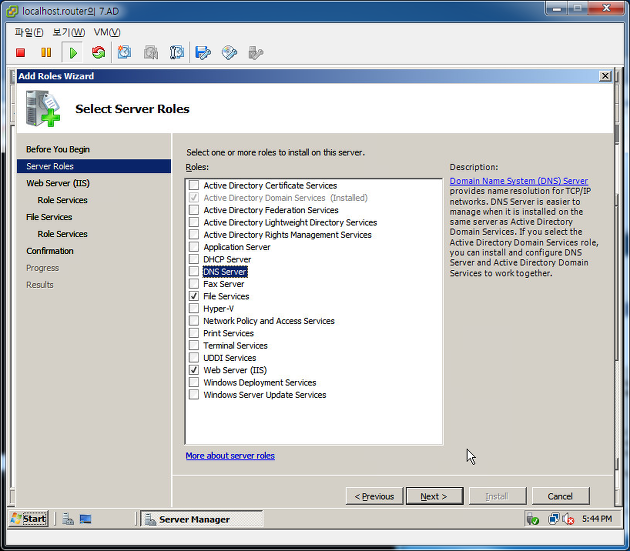Go to Web Server (IIS) step
630x551 pixels.
(58, 183)
